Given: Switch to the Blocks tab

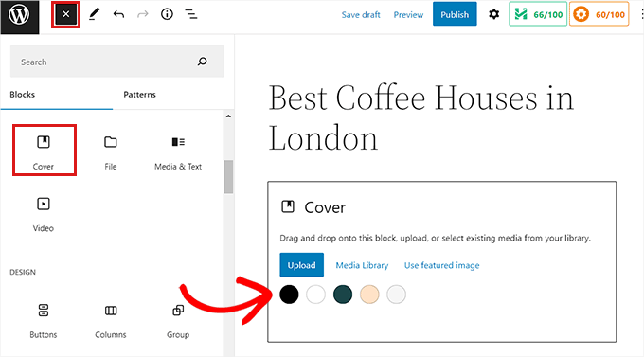Looking at the screenshot, I should click(22, 95).
